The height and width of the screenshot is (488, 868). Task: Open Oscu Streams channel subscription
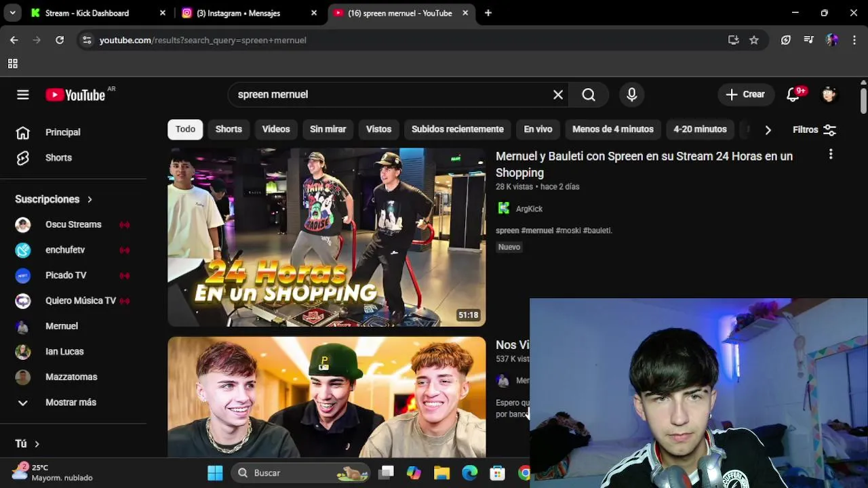pos(73,224)
